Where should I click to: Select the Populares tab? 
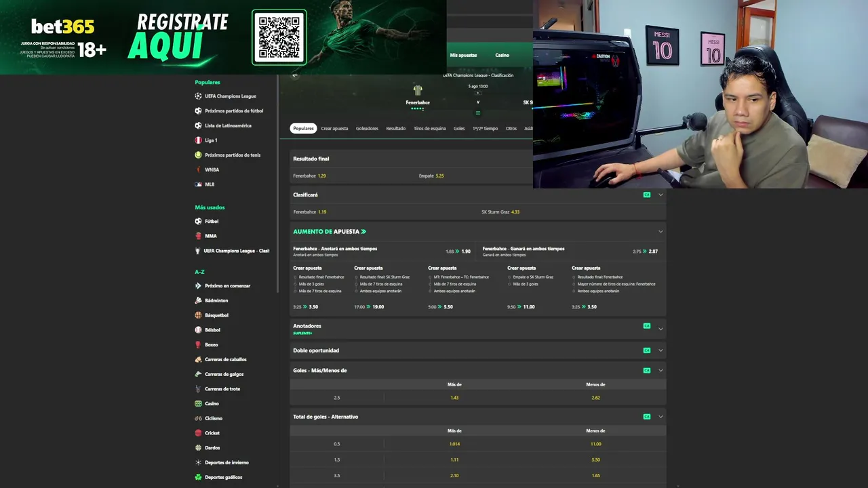click(304, 128)
